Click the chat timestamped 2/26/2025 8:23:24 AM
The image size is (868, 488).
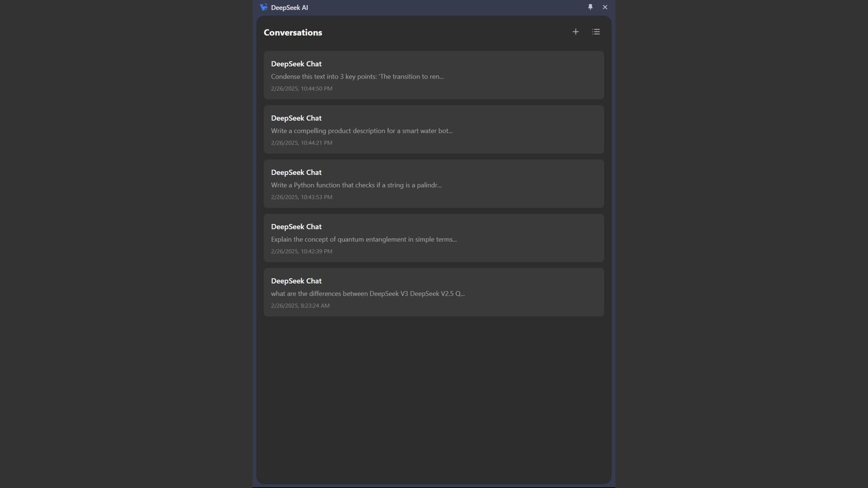(433, 292)
